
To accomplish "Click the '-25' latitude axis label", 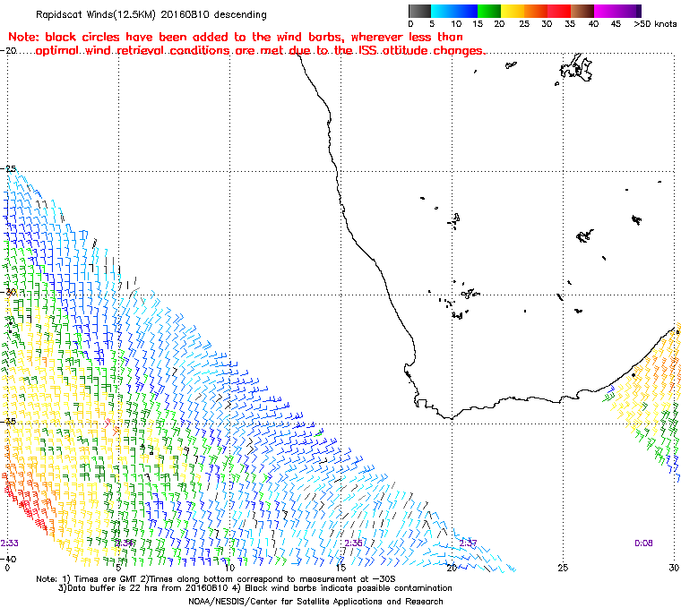I will pyautogui.click(x=9, y=169).
